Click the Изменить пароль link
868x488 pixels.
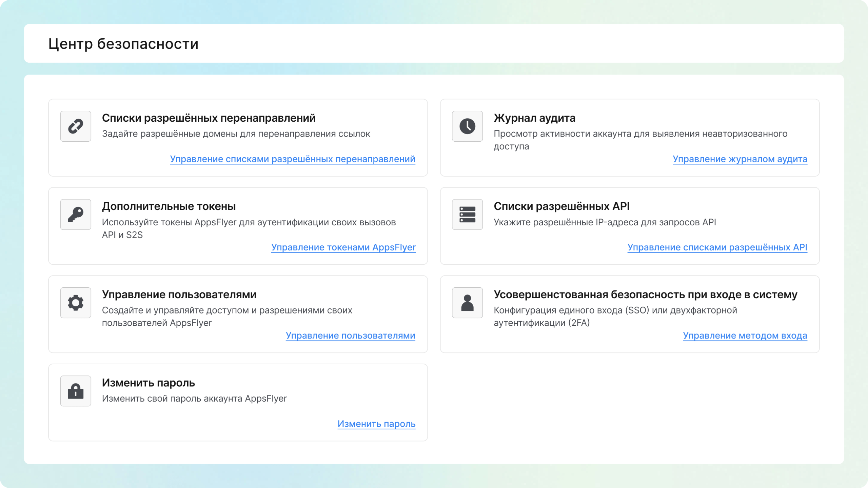click(376, 424)
